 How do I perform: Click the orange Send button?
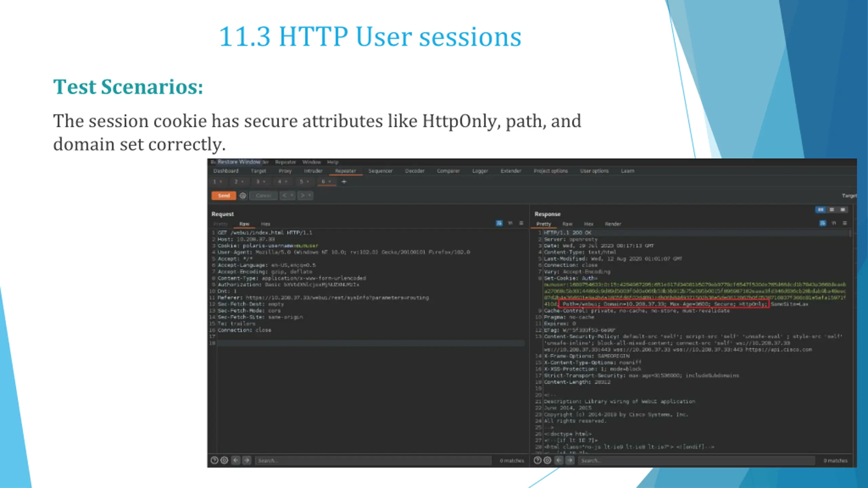coord(224,196)
